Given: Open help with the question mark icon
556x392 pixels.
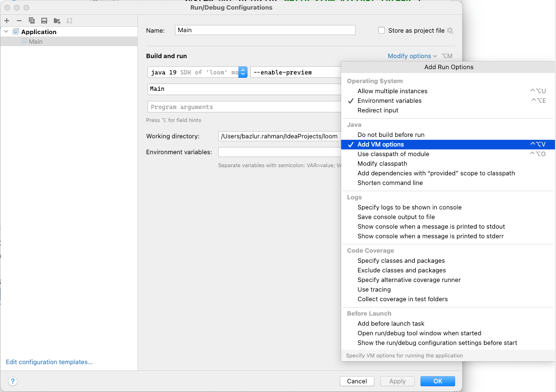Looking at the screenshot, I should (13, 381).
